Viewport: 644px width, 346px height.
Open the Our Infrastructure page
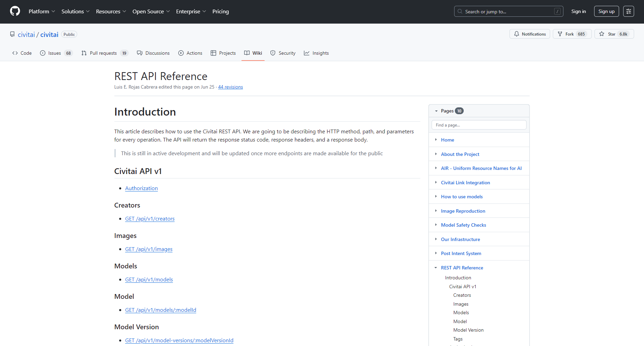pyautogui.click(x=460, y=239)
